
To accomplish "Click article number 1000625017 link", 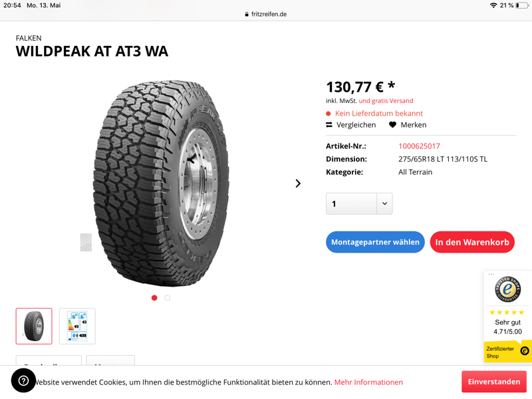I will coord(419,146).
